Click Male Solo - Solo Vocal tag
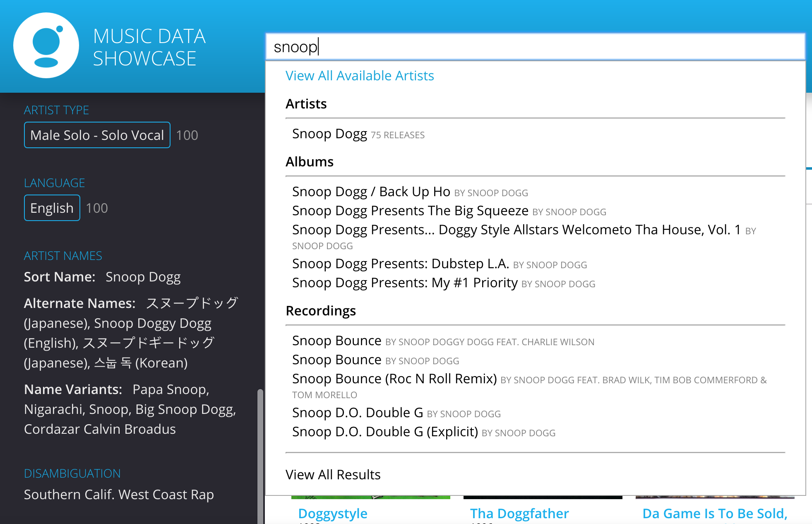Image resolution: width=812 pixels, height=524 pixels. tap(97, 135)
